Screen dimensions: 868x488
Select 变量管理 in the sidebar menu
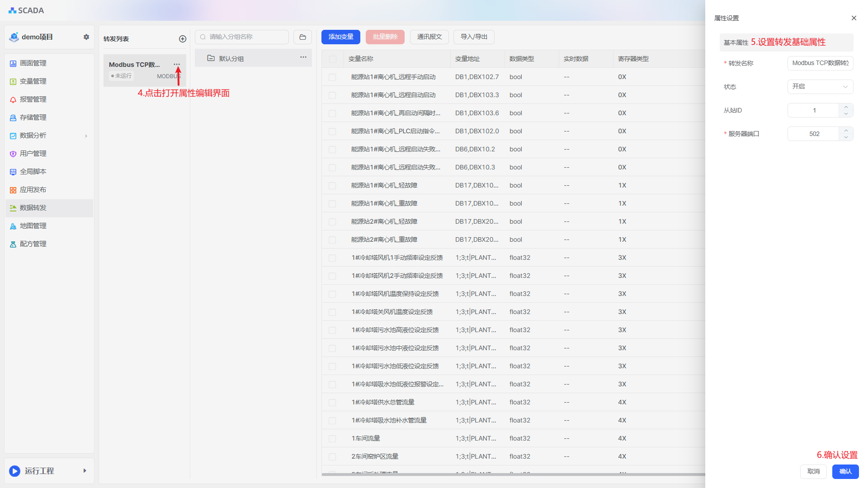pos(33,81)
